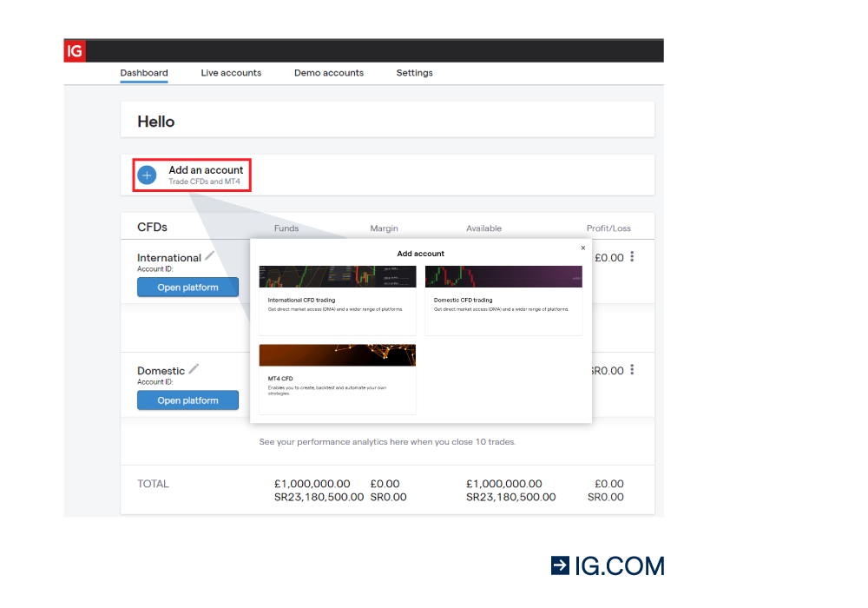Viewport: 868px width, 608px height.
Task: Click Open platform for the International account
Action: coord(187,287)
